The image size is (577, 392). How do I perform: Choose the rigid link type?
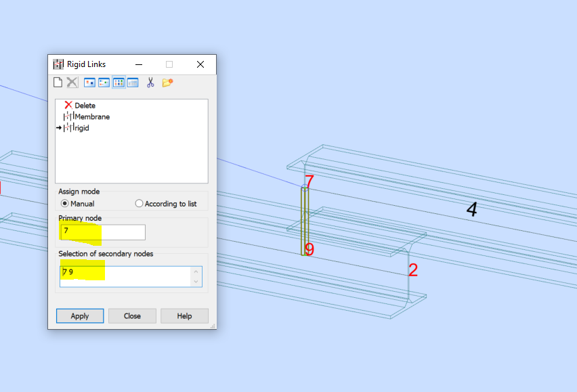tap(81, 128)
